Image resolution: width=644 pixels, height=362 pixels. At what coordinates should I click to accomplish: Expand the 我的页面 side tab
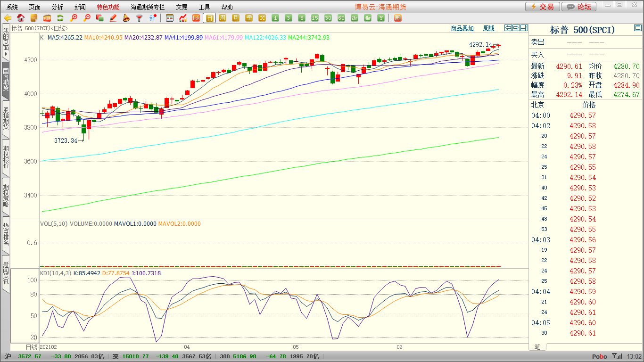pos(6,43)
